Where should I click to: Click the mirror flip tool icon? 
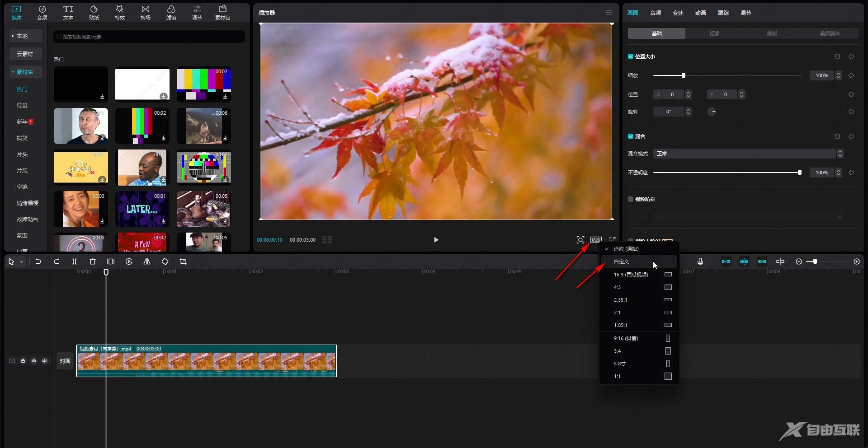pyautogui.click(x=147, y=261)
